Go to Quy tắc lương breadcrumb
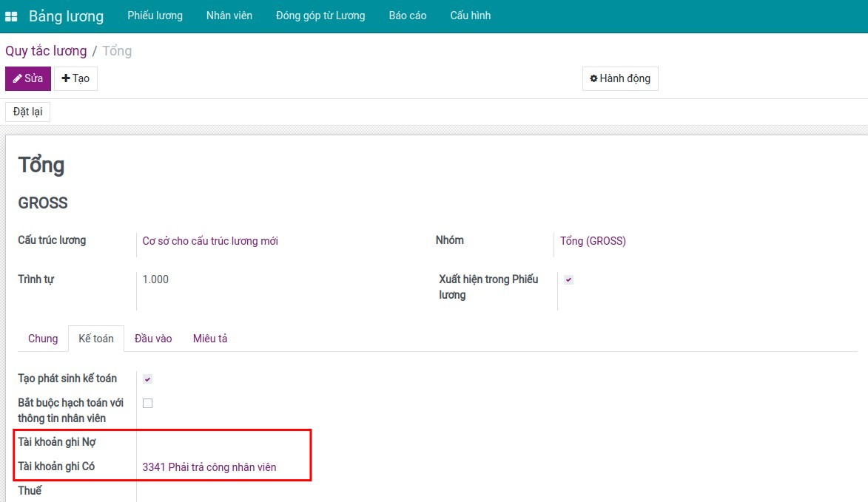Image resolution: width=868 pixels, height=502 pixels. [46, 51]
